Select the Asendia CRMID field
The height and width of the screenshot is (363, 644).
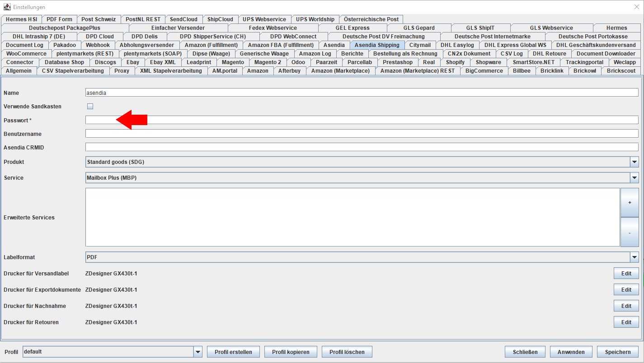362,147
